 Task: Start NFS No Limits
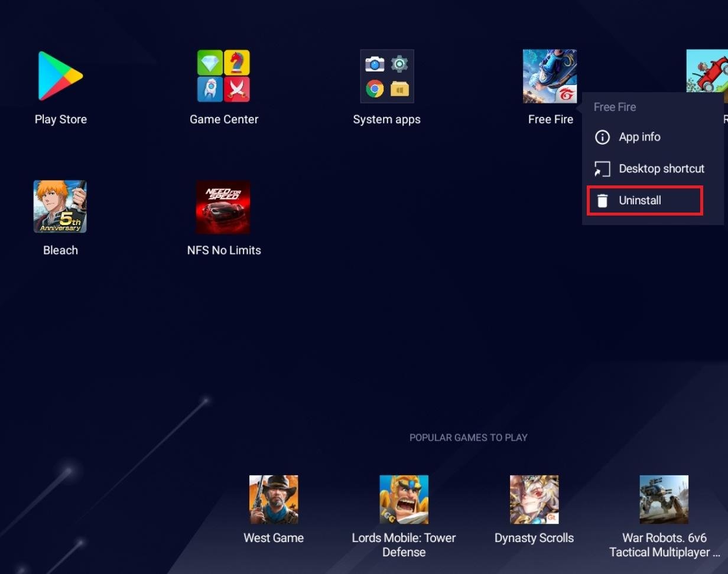click(224, 206)
